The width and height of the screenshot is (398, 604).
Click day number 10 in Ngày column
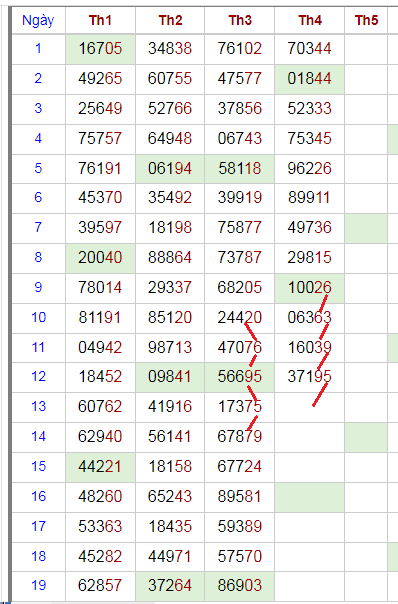coord(38,318)
